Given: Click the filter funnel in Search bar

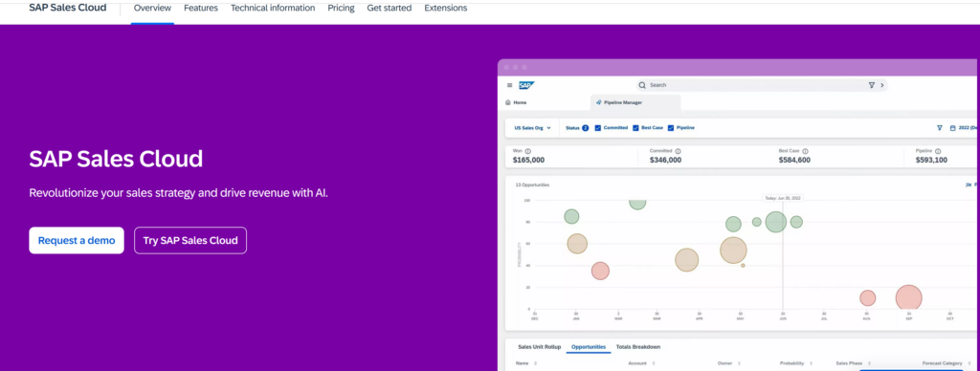Looking at the screenshot, I should pyautogui.click(x=871, y=85).
